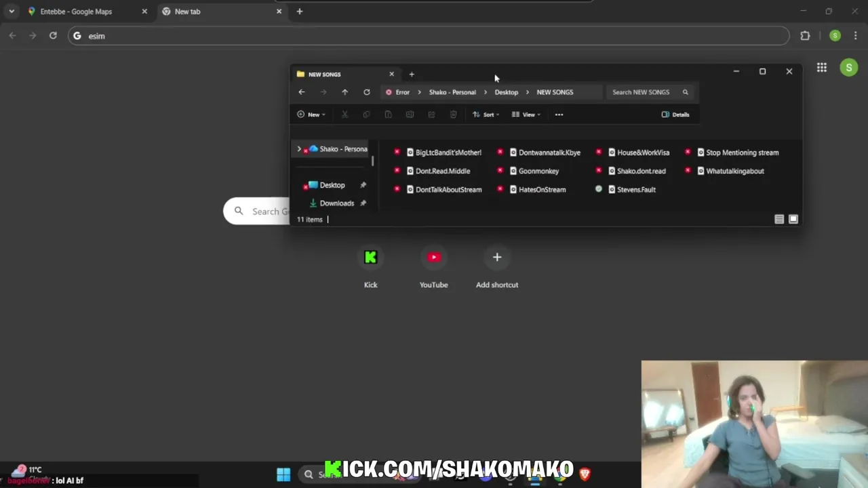Open Chrome three-dot menu
Image resolution: width=868 pixels, height=488 pixels.
click(x=855, y=36)
